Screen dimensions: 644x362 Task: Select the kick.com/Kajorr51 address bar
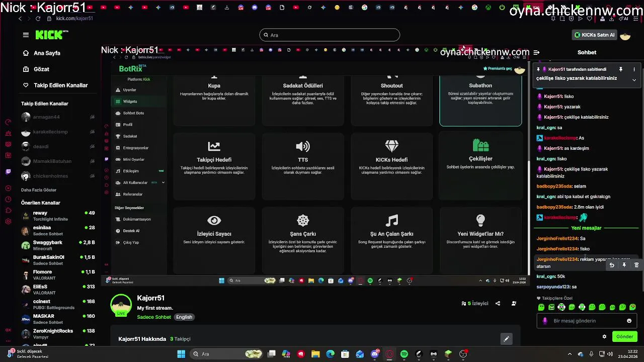(x=74, y=18)
